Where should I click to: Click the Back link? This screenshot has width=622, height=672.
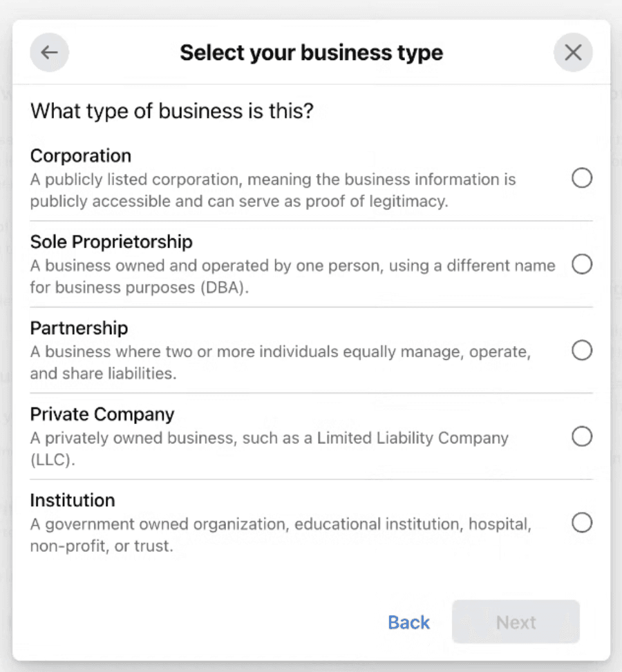(x=408, y=622)
